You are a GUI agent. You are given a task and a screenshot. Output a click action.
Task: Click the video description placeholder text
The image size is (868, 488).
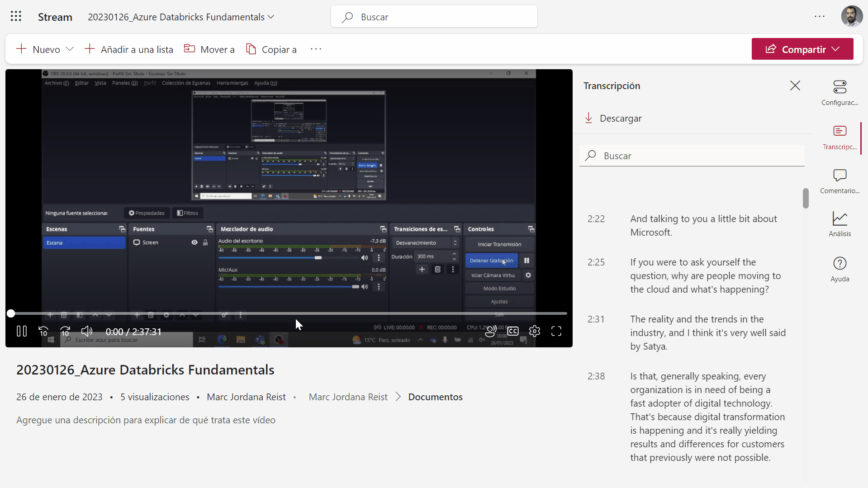(x=146, y=420)
